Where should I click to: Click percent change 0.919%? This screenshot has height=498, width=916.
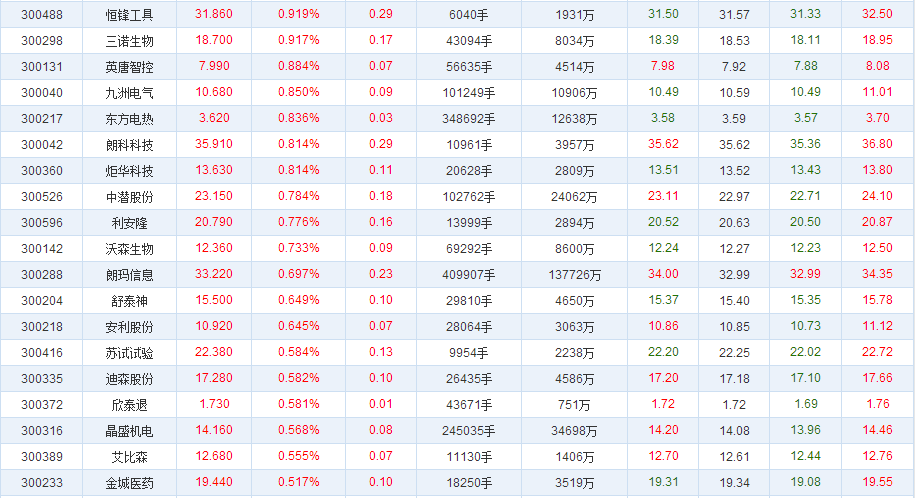299,14
